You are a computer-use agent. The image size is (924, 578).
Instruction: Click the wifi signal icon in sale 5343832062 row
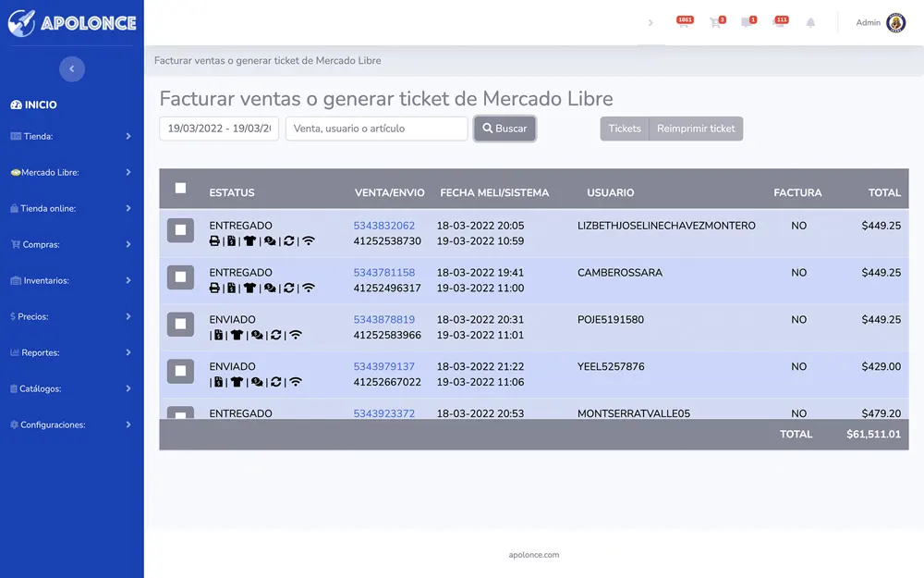[309, 240]
